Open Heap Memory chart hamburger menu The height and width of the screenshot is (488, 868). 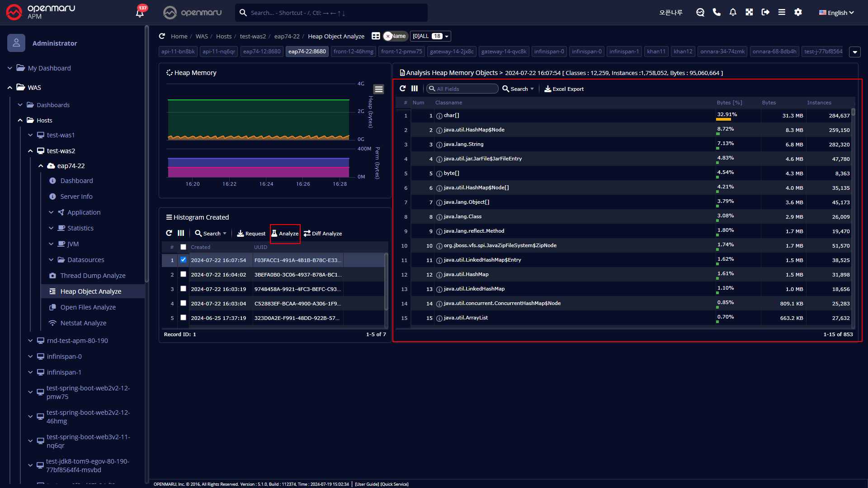tap(379, 89)
